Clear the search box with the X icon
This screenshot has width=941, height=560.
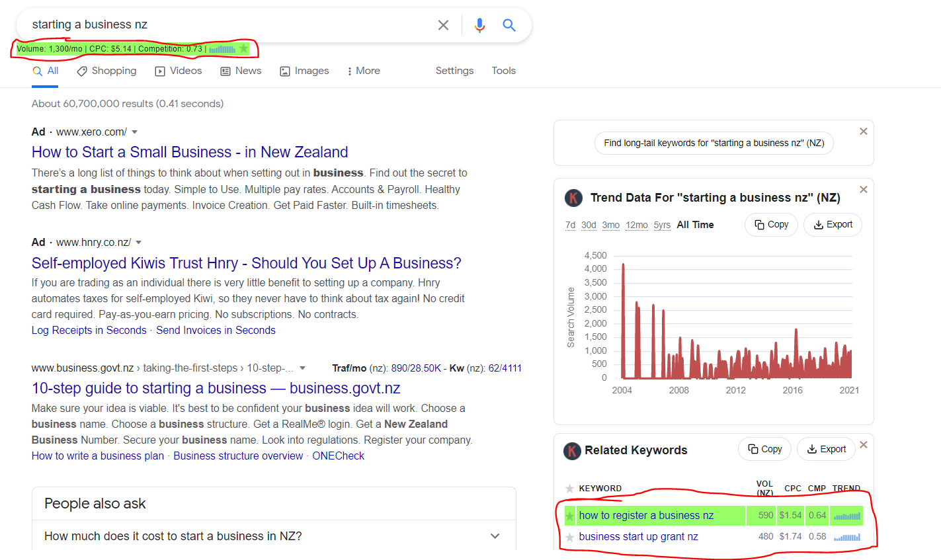coord(443,25)
